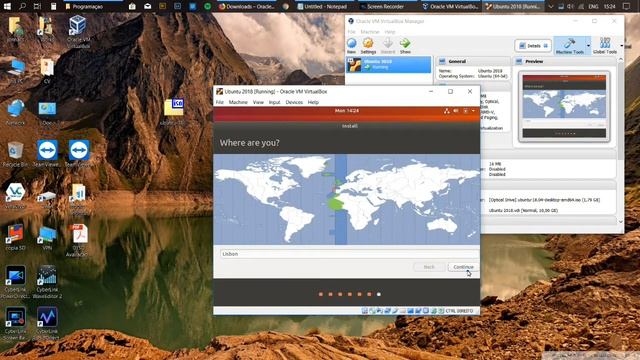Click the Ubuntu network icon in top bar

click(x=447, y=111)
